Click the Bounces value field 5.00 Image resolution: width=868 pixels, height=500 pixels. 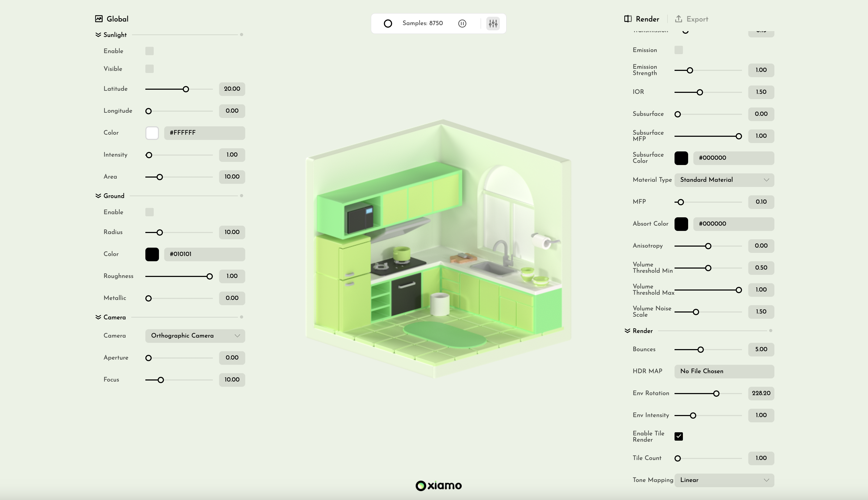[761, 349]
